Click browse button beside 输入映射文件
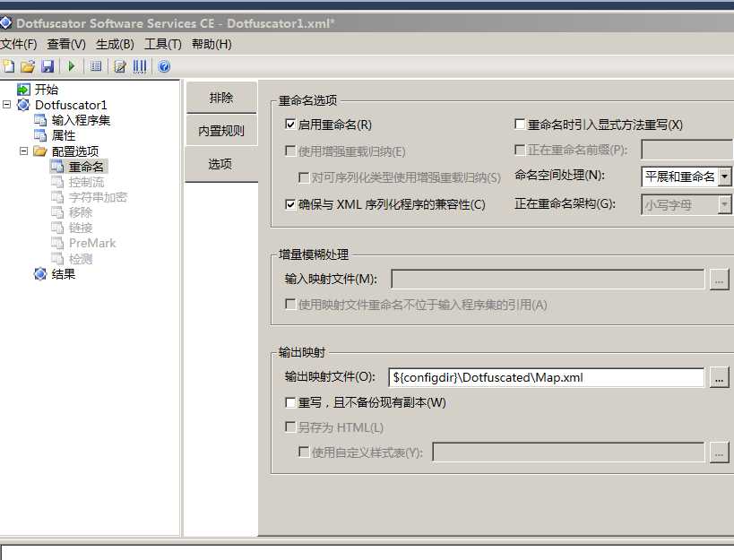The height and width of the screenshot is (560, 734). pos(720,280)
